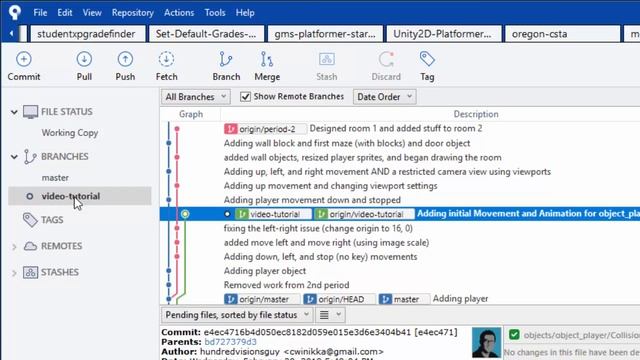Collapse the BRANCHES section
The height and width of the screenshot is (360, 640).
pyautogui.click(x=14, y=157)
